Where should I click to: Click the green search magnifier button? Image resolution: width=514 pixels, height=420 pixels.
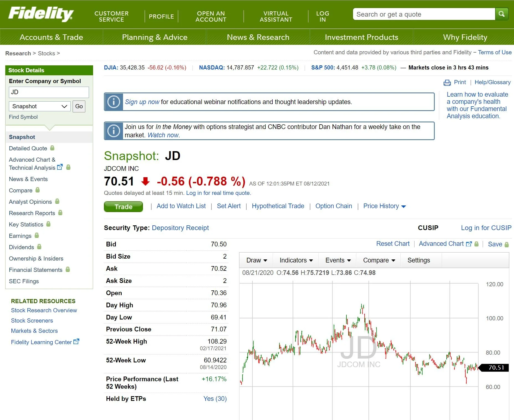[502, 14]
